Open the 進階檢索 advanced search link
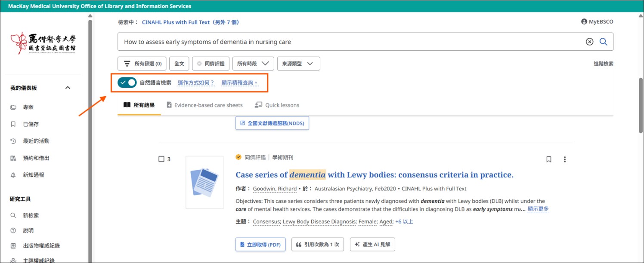 click(603, 64)
